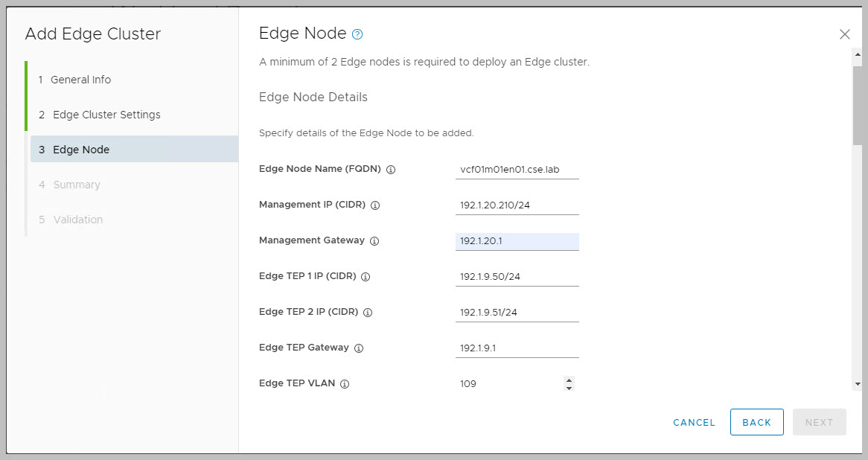Cancel the Add Edge Cluster wizard
Image resolution: width=868 pixels, height=460 pixels.
pos(694,422)
